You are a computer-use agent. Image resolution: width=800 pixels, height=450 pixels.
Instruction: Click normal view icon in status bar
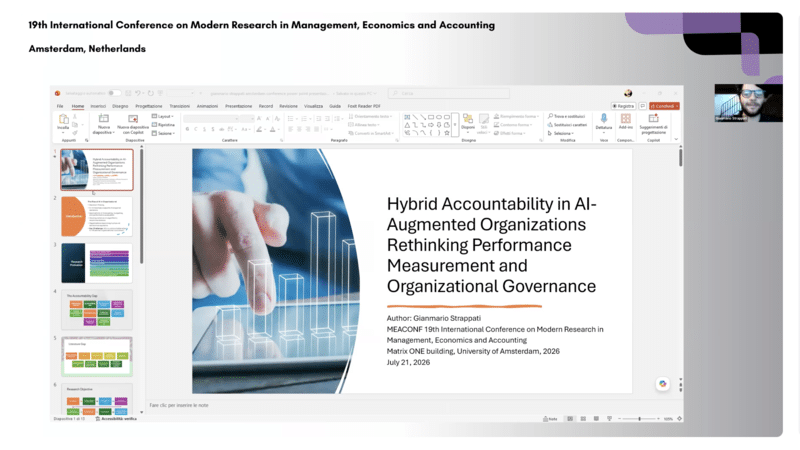click(x=570, y=419)
